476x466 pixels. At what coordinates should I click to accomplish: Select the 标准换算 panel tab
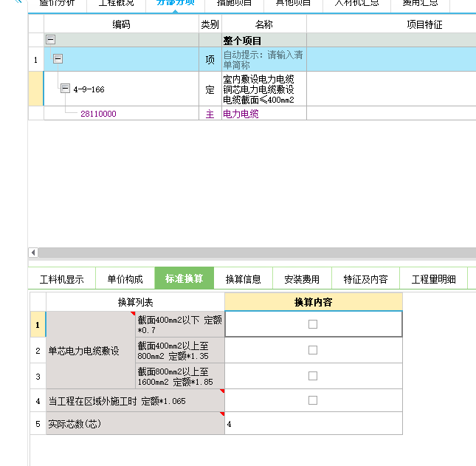click(184, 278)
